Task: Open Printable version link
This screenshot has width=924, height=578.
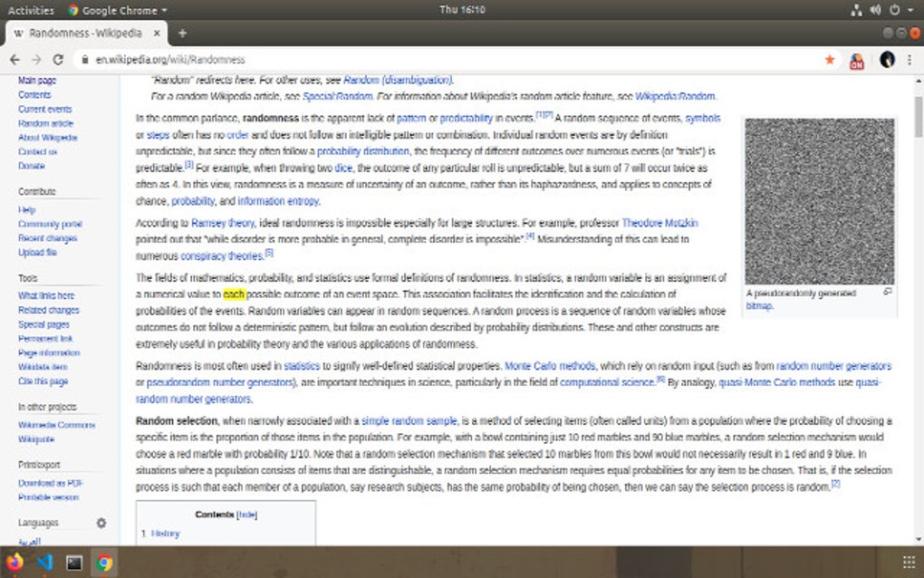Action: [48, 497]
